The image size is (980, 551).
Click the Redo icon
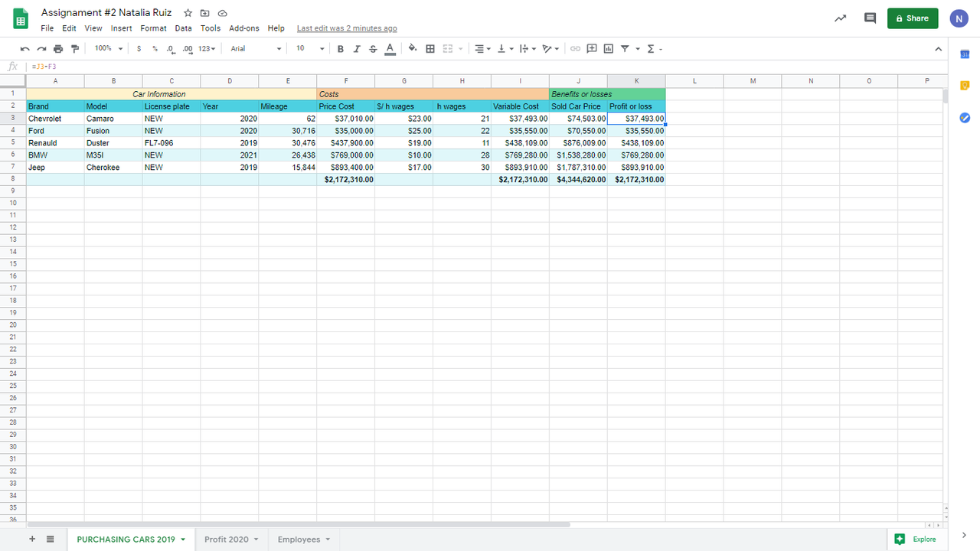point(41,48)
